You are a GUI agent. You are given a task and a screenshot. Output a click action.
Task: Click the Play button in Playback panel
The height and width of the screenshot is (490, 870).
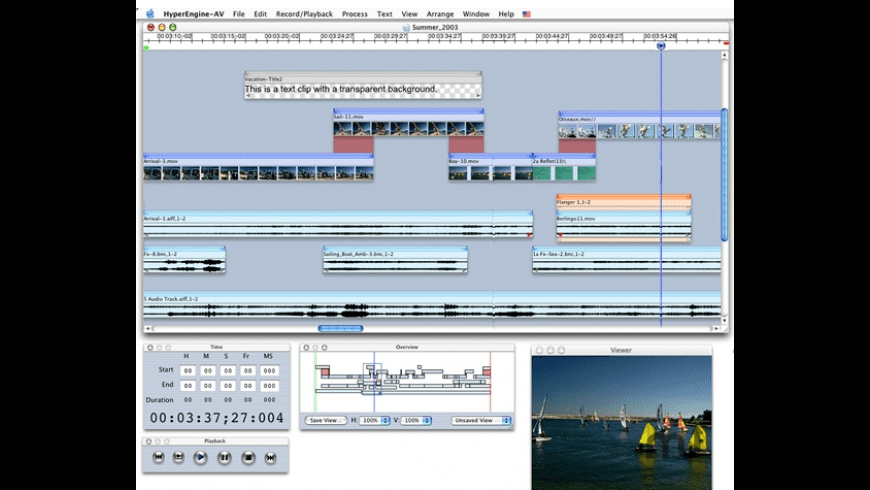point(201,457)
